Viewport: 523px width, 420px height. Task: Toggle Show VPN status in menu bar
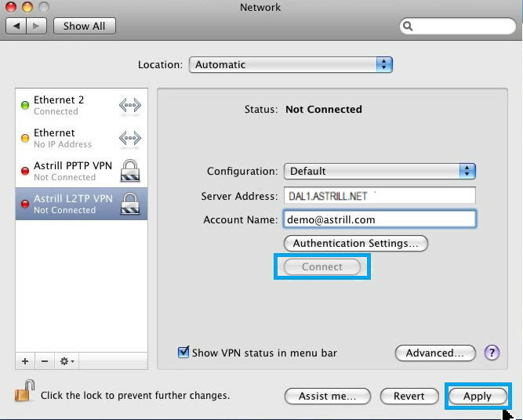183,352
